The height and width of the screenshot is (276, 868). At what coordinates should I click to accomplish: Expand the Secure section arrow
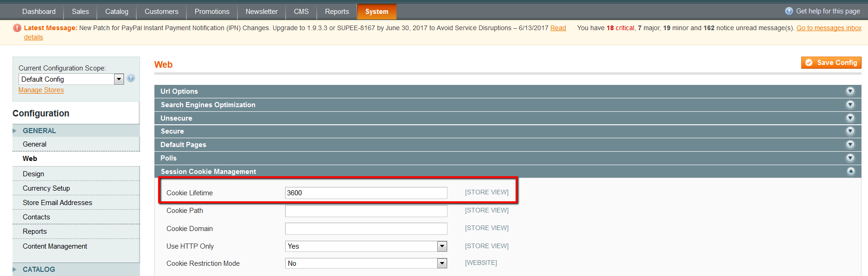[850, 131]
